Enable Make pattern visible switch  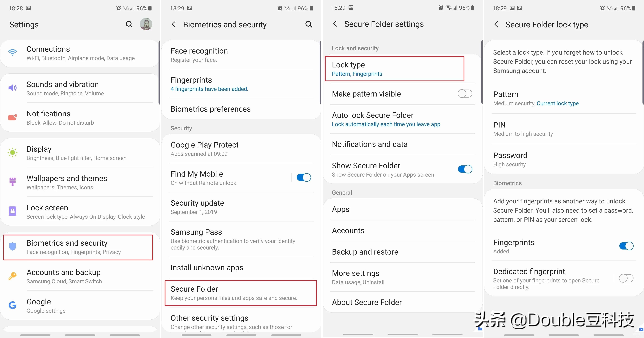pyautogui.click(x=465, y=94)
